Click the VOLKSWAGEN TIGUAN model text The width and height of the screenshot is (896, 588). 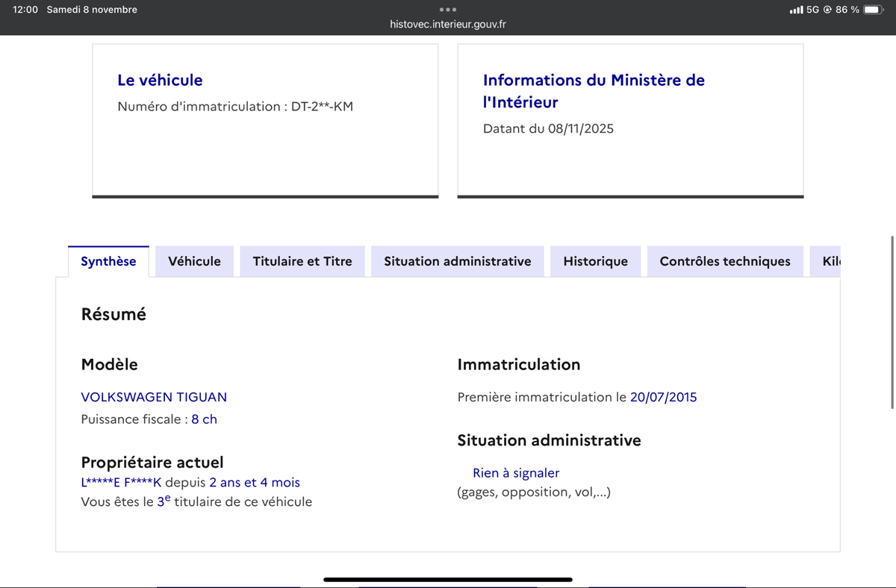click(x=154, y=397)
